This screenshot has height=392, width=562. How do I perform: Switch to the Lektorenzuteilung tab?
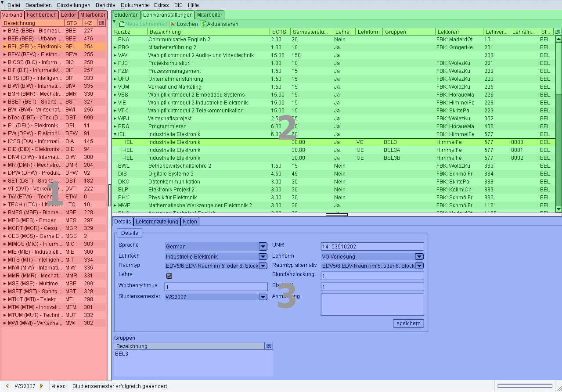[x=157, y=222]
